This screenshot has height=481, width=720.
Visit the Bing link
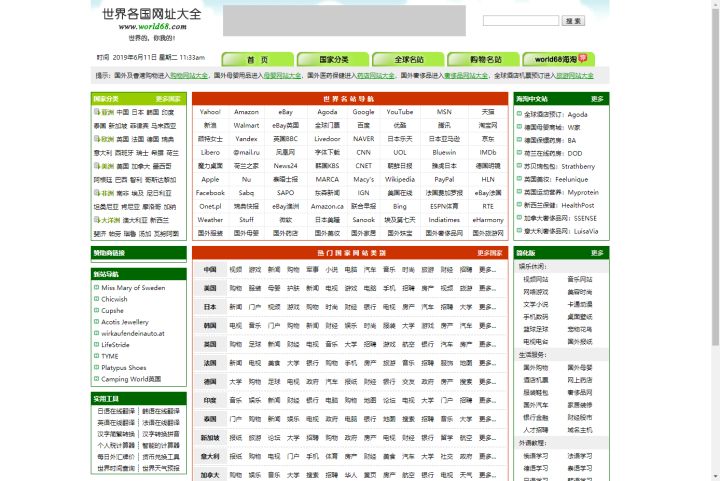click(399, 206)
